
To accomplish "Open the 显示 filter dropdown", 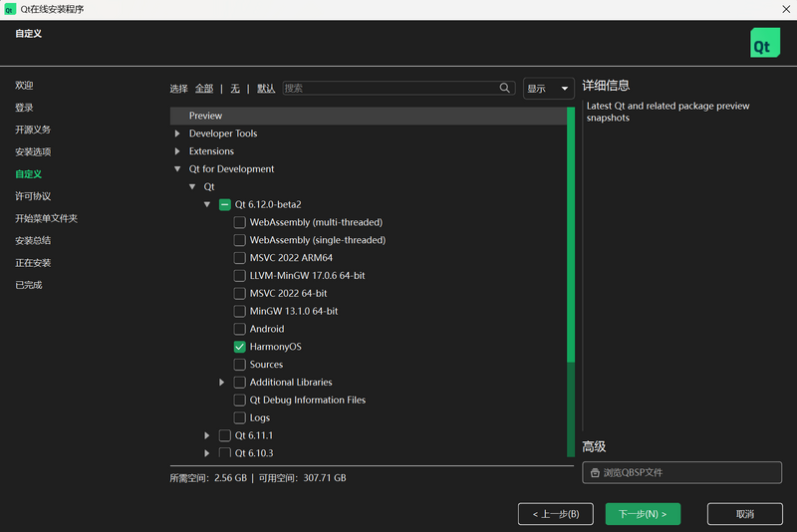I will coord(548,89).
